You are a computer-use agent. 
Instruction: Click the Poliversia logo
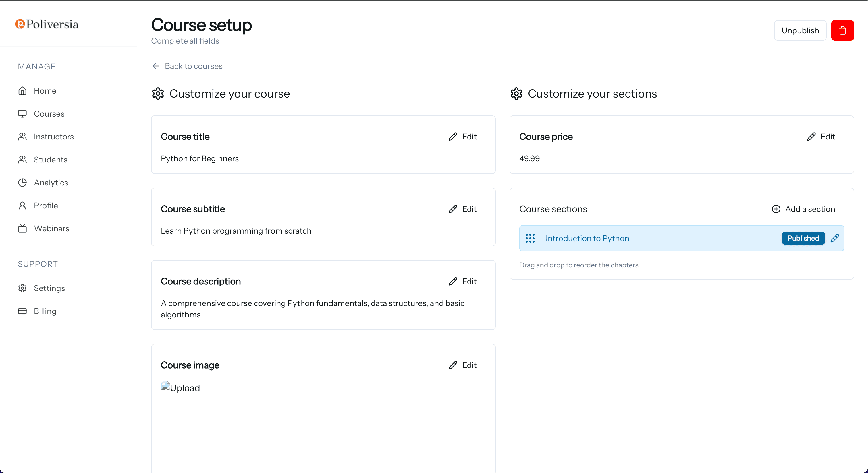tap(47, 24)
